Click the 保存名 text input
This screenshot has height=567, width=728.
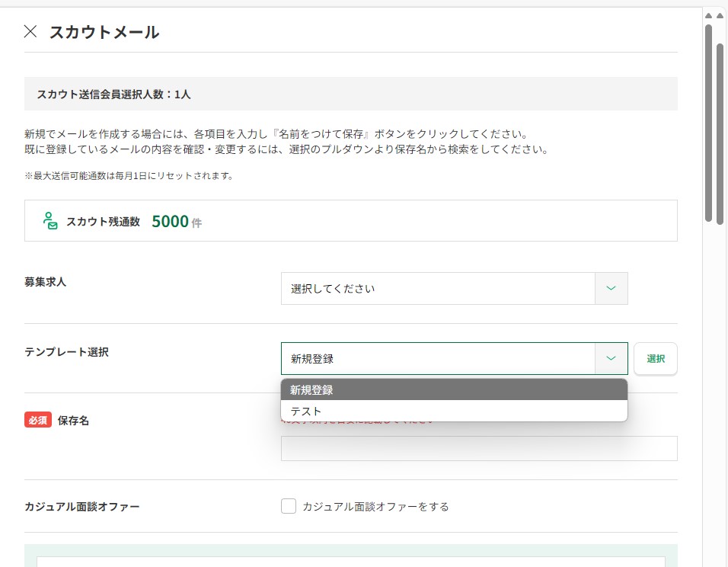pos(479,448)
